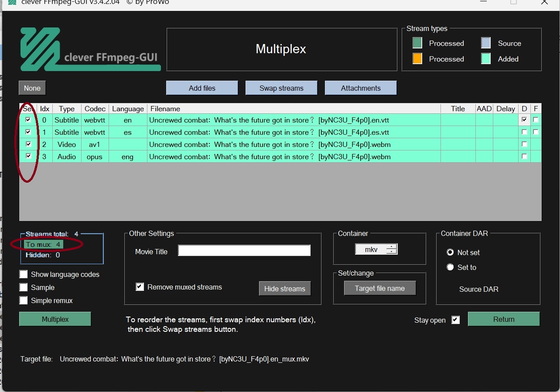
Task: Check the D box on the Audio row
Action: (524, 156)
